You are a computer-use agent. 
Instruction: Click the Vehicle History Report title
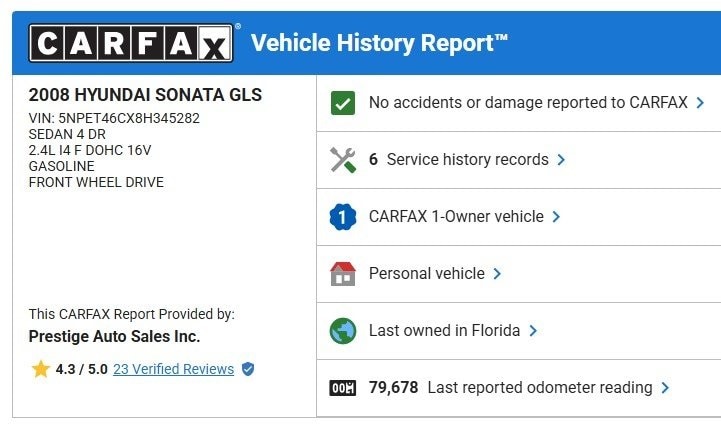(379, 43)
